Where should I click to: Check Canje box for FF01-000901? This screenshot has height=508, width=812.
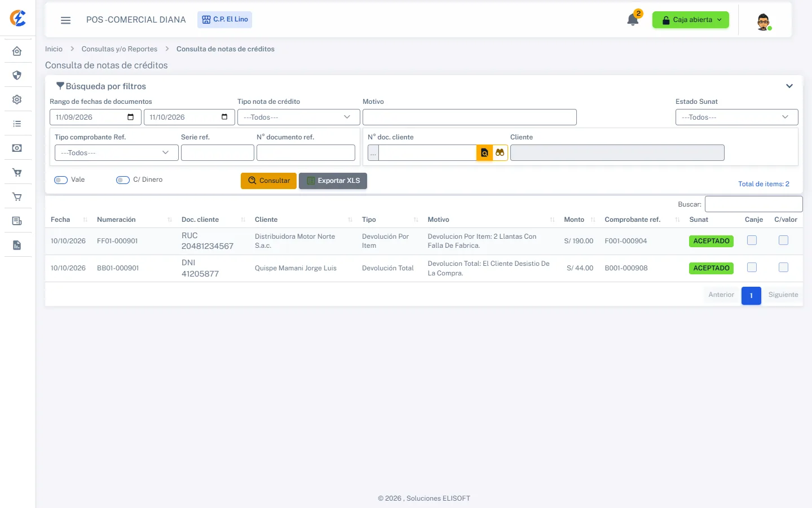click(x=752, y=240)
